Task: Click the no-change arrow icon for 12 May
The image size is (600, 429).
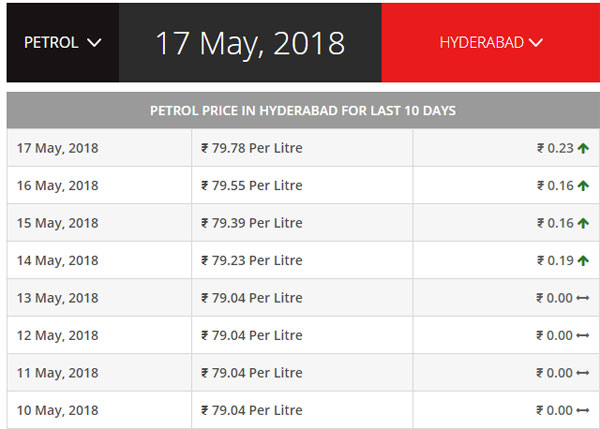Action: coord(582,336)
